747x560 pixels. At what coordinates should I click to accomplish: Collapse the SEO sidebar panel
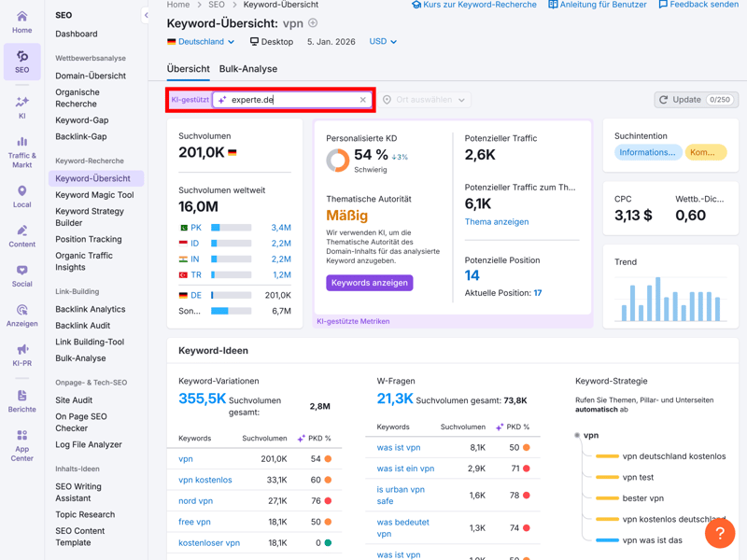click(146, 15)
